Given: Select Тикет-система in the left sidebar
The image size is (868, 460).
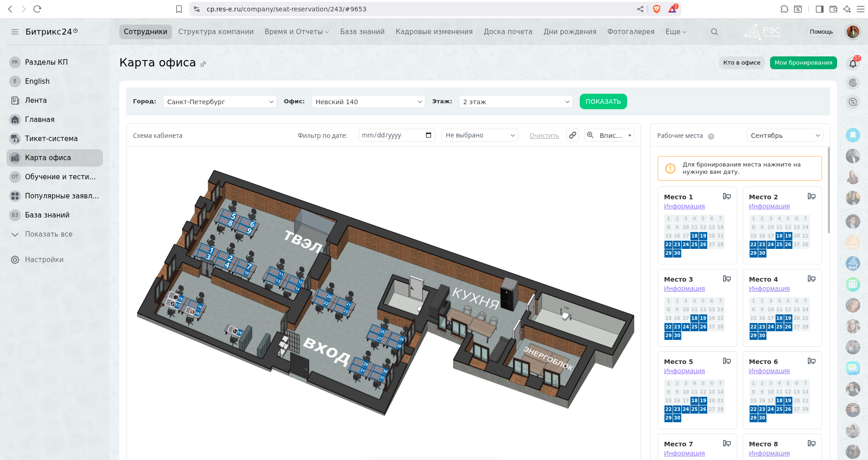Looking at the screenshot, I should point(51,139).
